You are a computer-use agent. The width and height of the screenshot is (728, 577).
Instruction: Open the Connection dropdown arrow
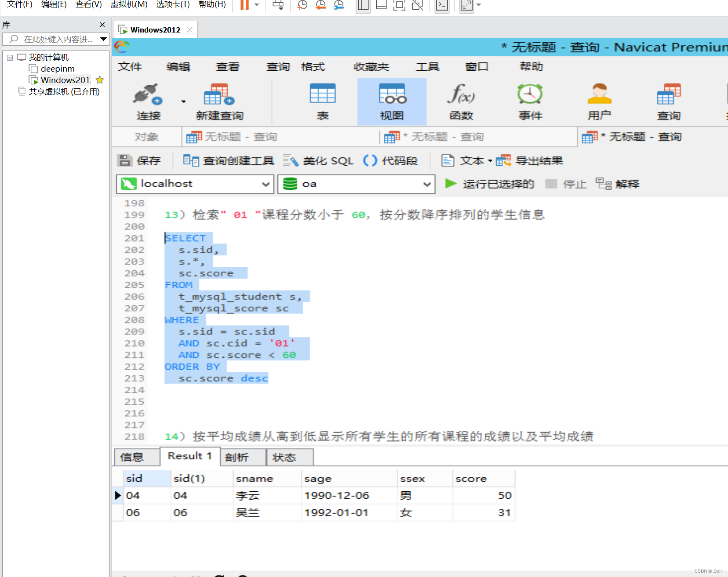[183, 102]
